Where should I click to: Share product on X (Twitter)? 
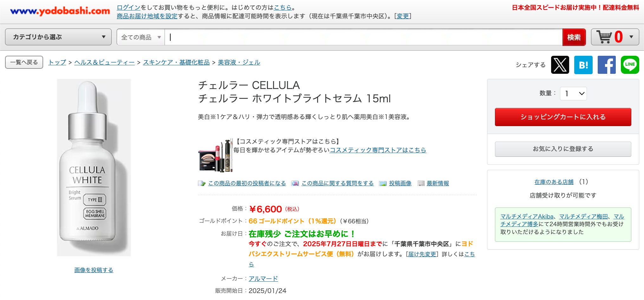click(560, 65)
